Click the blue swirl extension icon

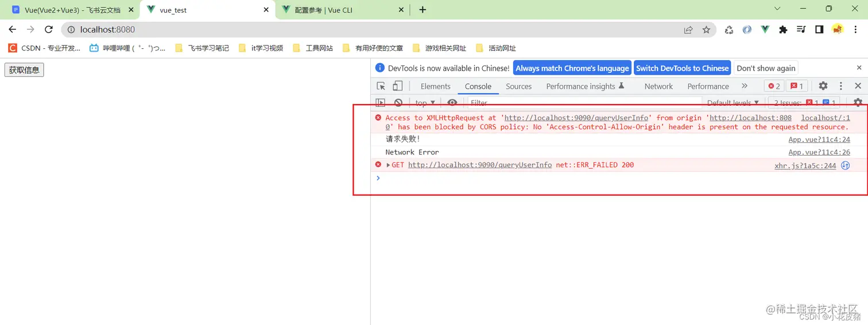(x=747, y=30)
